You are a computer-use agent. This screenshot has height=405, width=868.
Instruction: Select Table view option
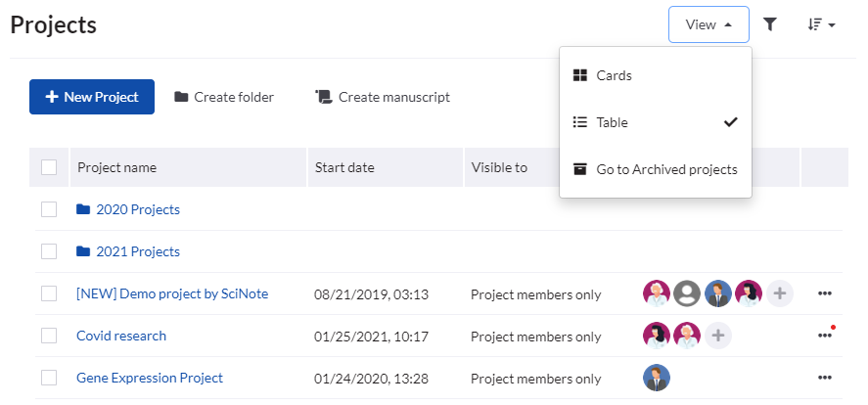[613, 122]
